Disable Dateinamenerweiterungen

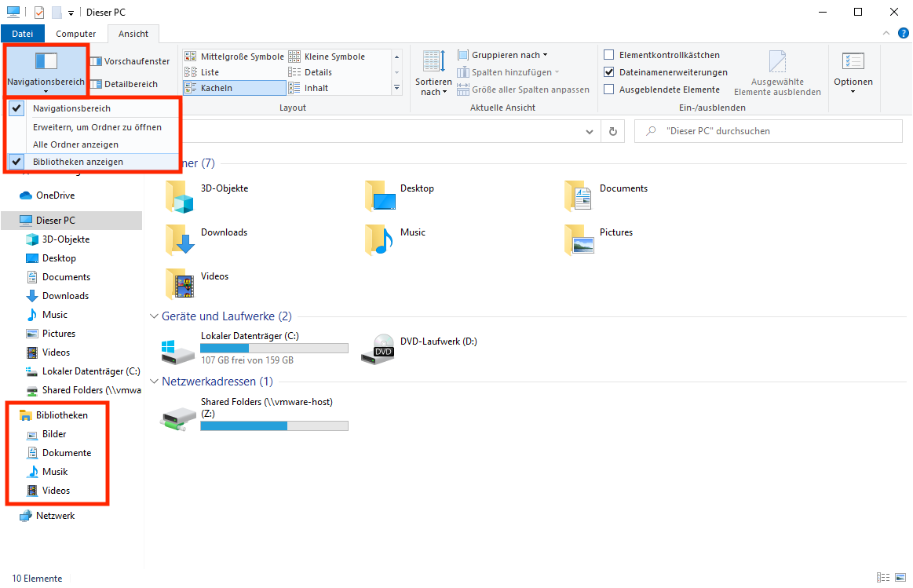pyautogui.click(x=609, y=71)
